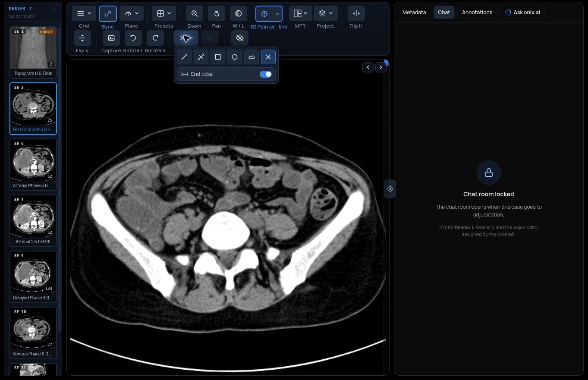Image resolution: width=588 pixels, height=380 pixels.
Task: Undo the last annotation
Action: click(209, 38)
